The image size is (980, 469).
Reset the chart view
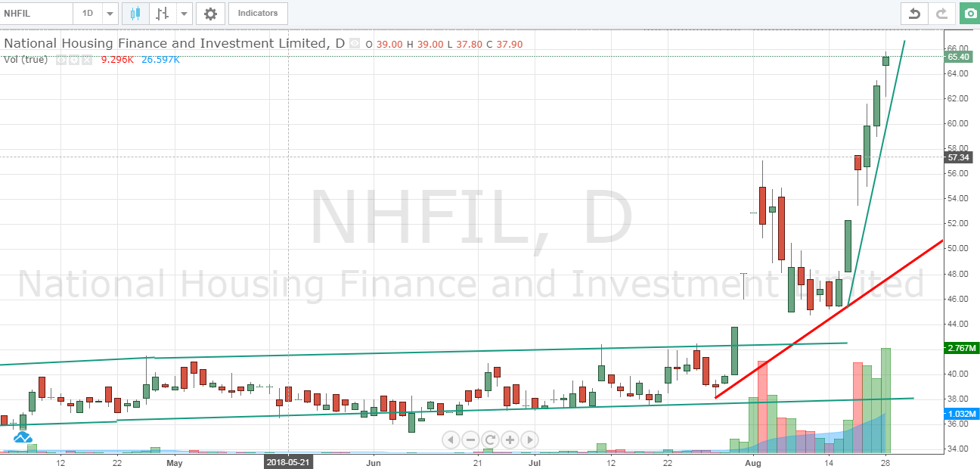[x=490, y=439]
